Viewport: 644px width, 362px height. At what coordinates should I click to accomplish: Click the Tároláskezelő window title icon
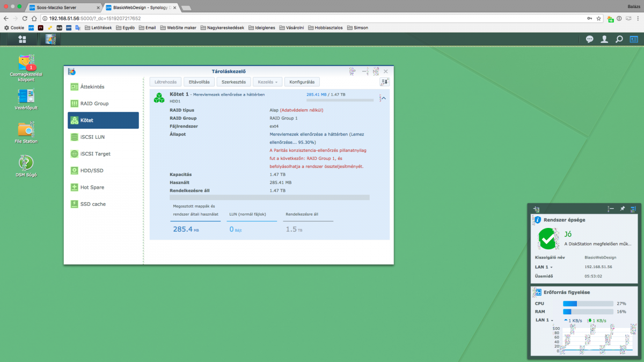pos(72,71)
